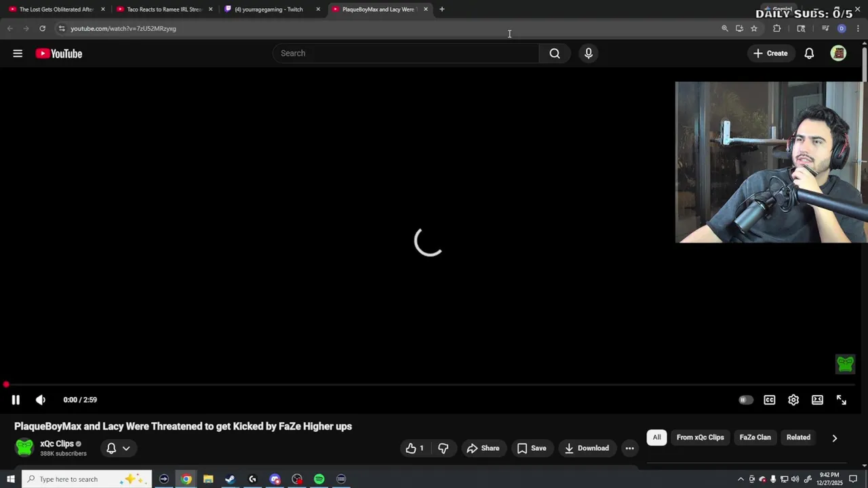
Task: Bookmark this page with star
Action: coord(753,28)
